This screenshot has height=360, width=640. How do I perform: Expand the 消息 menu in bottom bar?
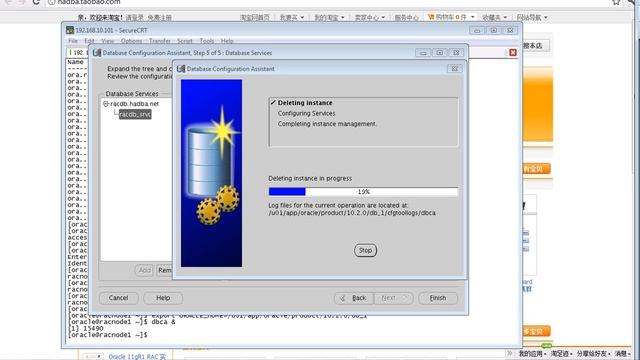(x=622, y=353)
